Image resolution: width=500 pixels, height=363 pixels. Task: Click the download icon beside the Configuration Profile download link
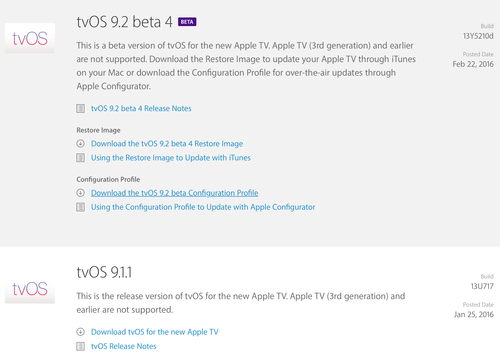pos(80,193)
